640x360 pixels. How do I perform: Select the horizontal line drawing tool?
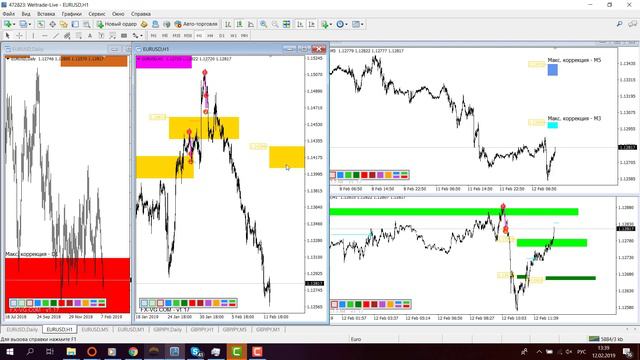click(x=44, y=36)
